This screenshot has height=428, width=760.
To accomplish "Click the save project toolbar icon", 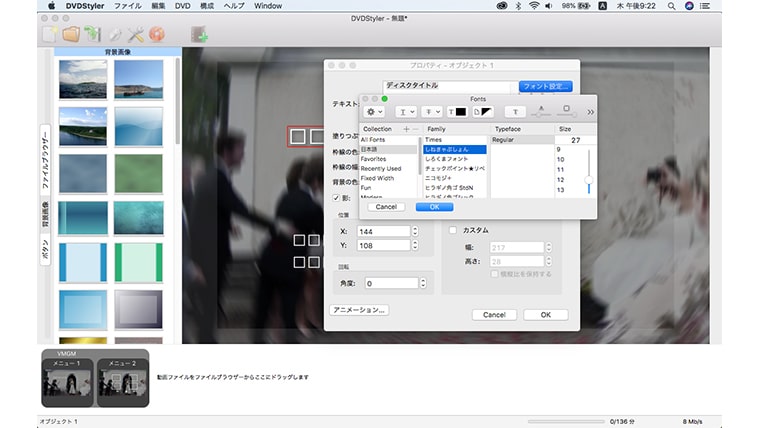I will pos(92,34).
